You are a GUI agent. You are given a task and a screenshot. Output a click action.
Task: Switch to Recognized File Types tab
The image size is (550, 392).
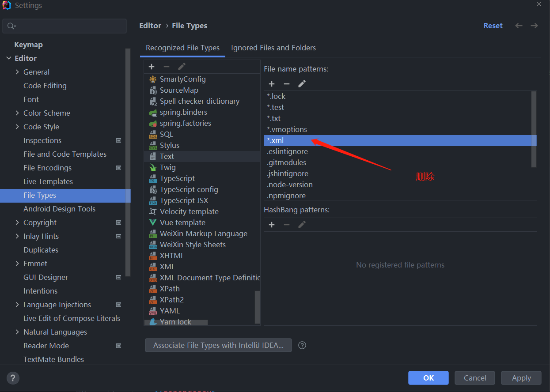coord(182,48)
